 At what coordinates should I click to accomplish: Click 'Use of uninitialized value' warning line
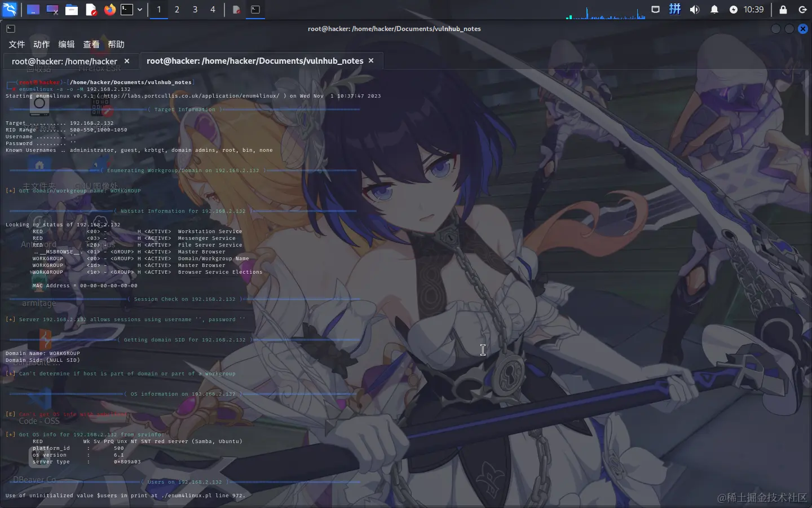pos(125,496)
